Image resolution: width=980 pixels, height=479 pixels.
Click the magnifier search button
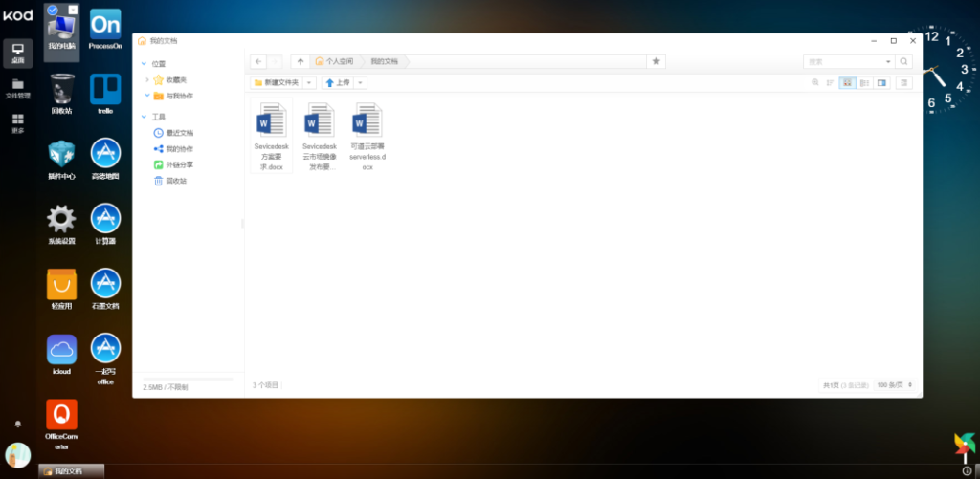pos(903,62)
